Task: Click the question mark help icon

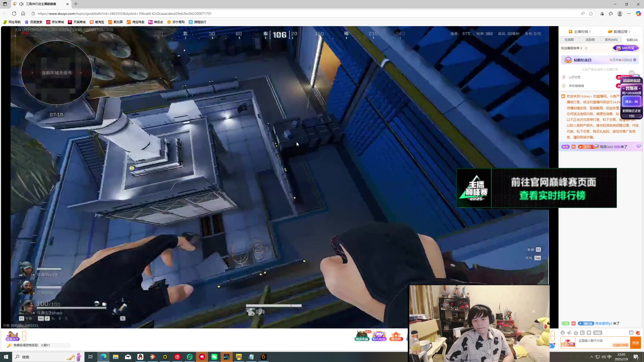Action: click(586, 48)
